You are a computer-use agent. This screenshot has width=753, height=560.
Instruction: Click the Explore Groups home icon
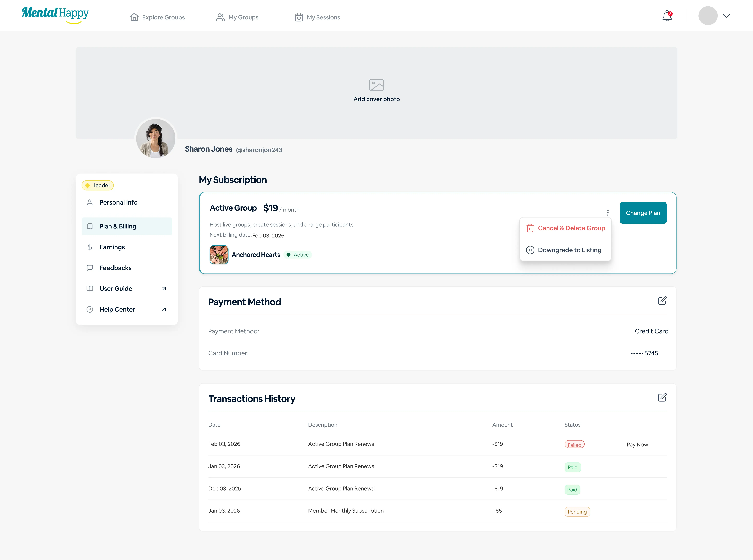point(134,17)
